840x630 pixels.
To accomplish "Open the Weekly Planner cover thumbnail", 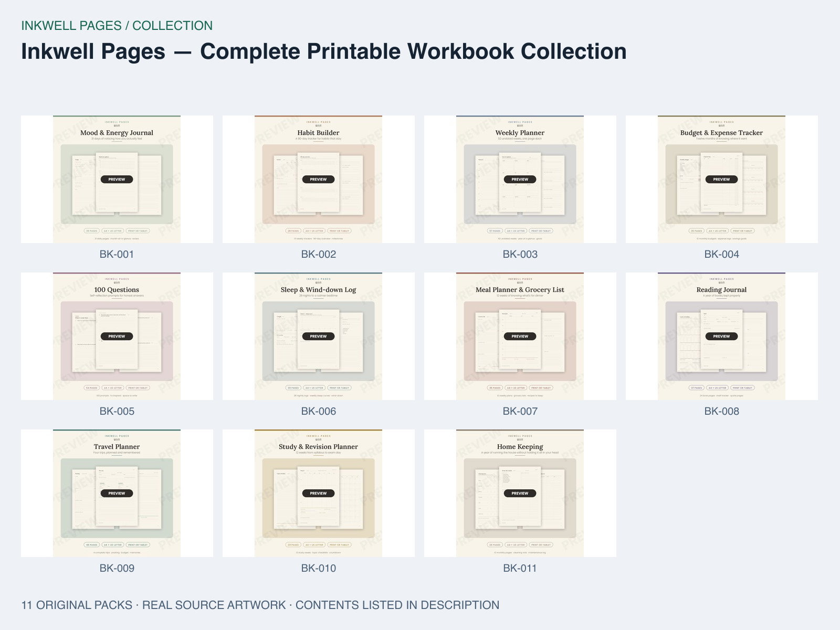I will tap(520, 179).
